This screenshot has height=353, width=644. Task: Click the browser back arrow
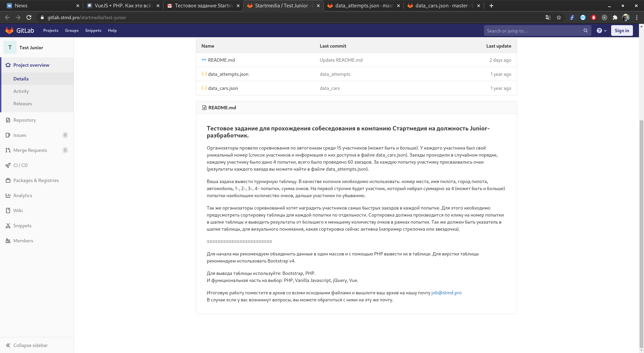coord(7,17)
